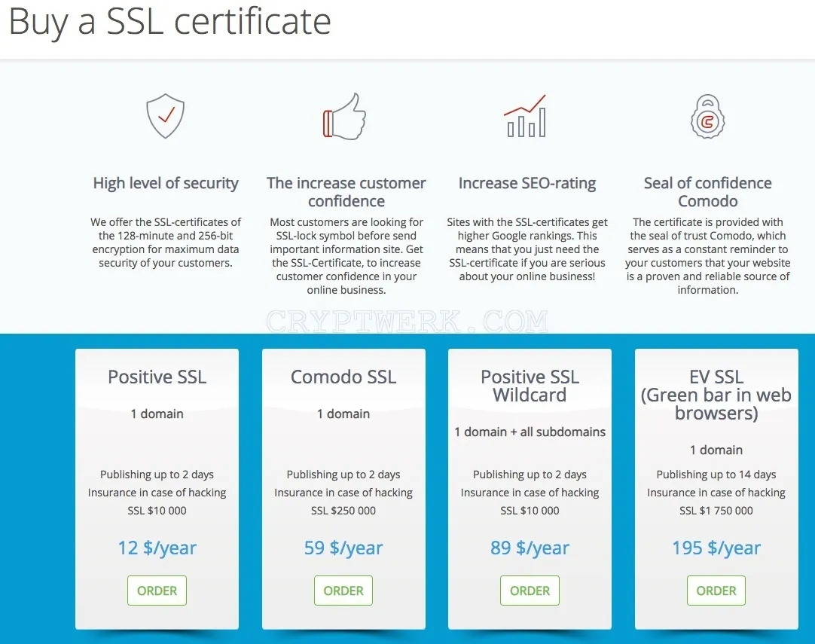Viewport: 815px width, 644px height.
Task: Click the 'Buy a SSL certificate' page heading
Action: click(x=170, y=22)
